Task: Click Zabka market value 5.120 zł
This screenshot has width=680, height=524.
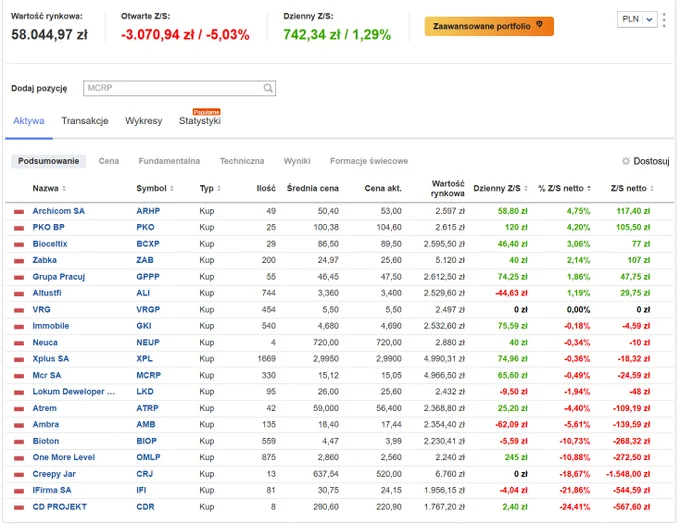Action: click(450, 260)
